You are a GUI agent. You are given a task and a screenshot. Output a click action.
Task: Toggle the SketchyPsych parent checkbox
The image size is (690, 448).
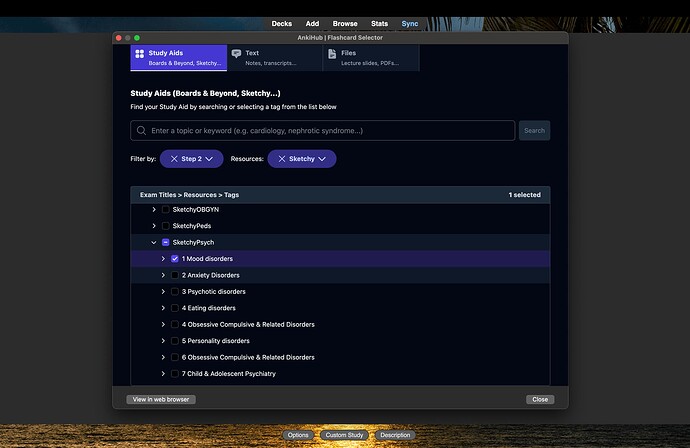(166, 242)
